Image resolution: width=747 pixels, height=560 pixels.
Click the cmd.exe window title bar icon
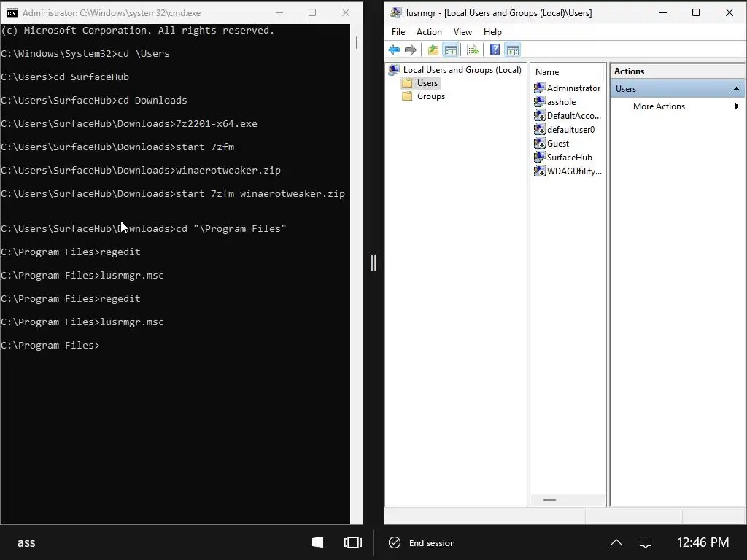click(x=12, y=13)
